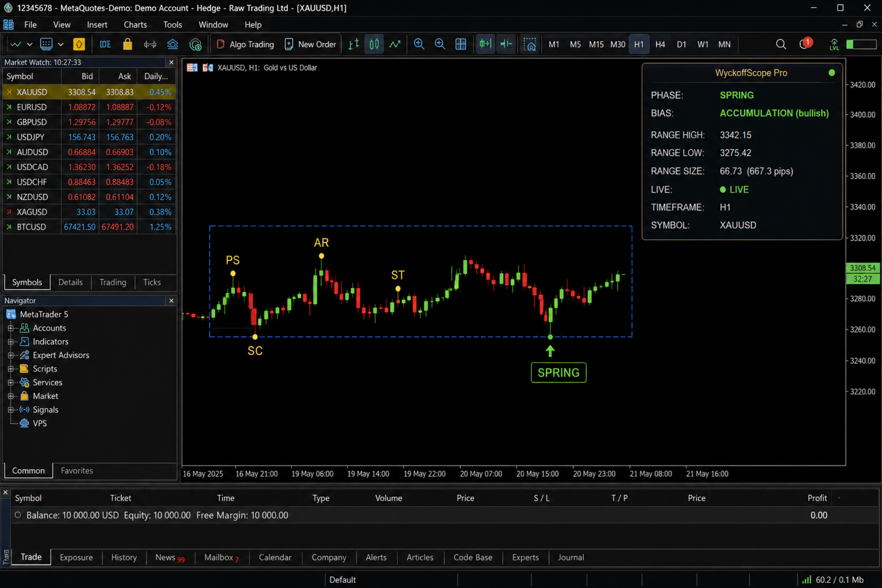Switch chart to candlesticks mode
The height and width of the screenshot is (588, 882).
click(374, 44)
